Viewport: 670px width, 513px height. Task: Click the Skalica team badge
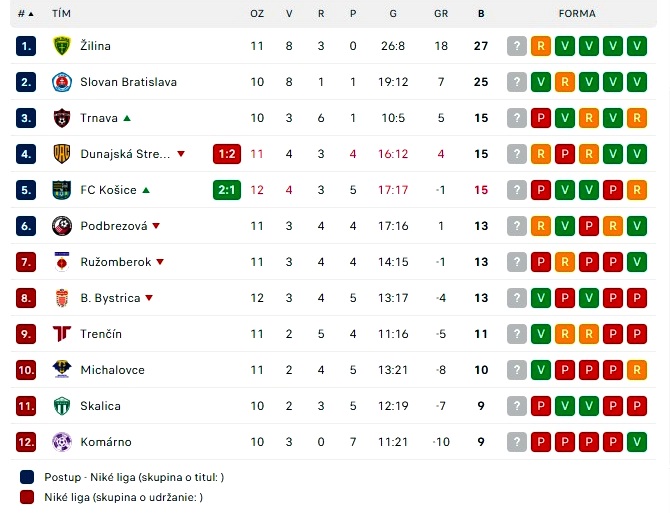pyautogui.click(x=62, y=406)
